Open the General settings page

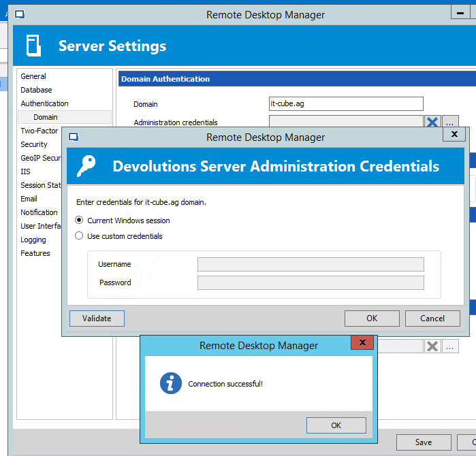[33, 76]
